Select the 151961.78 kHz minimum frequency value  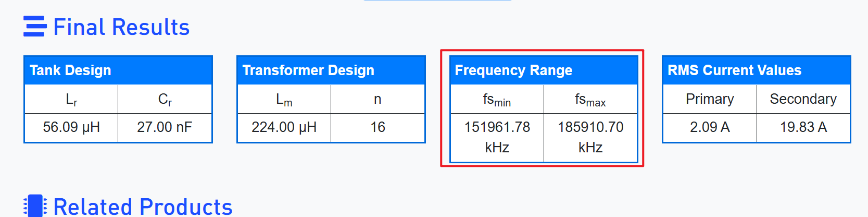(497, 137)
